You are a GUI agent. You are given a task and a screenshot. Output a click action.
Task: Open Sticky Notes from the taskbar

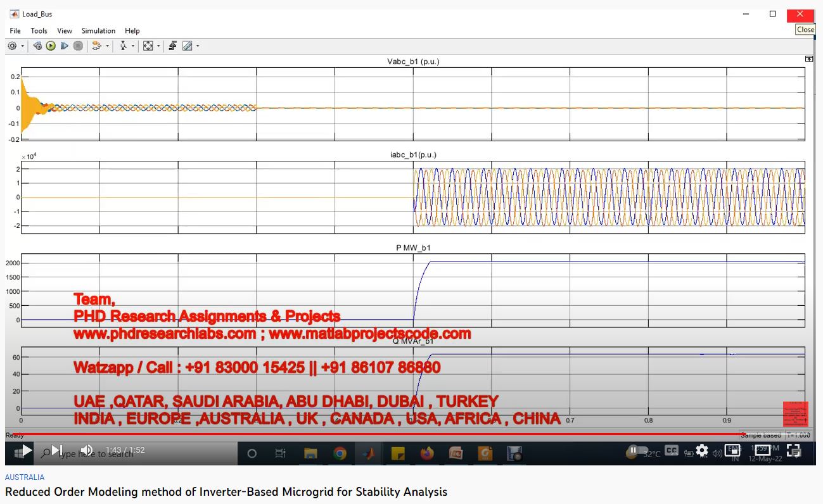[398, 453]
